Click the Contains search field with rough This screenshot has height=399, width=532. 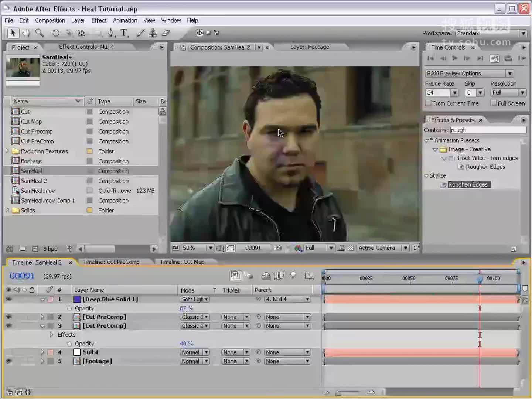tap(488, 130)
